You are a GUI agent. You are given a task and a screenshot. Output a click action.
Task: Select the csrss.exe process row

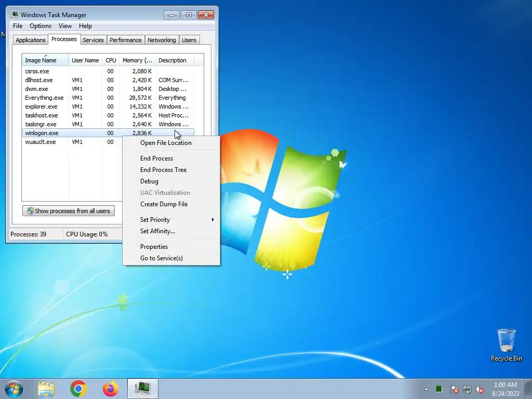click(108, 71)
